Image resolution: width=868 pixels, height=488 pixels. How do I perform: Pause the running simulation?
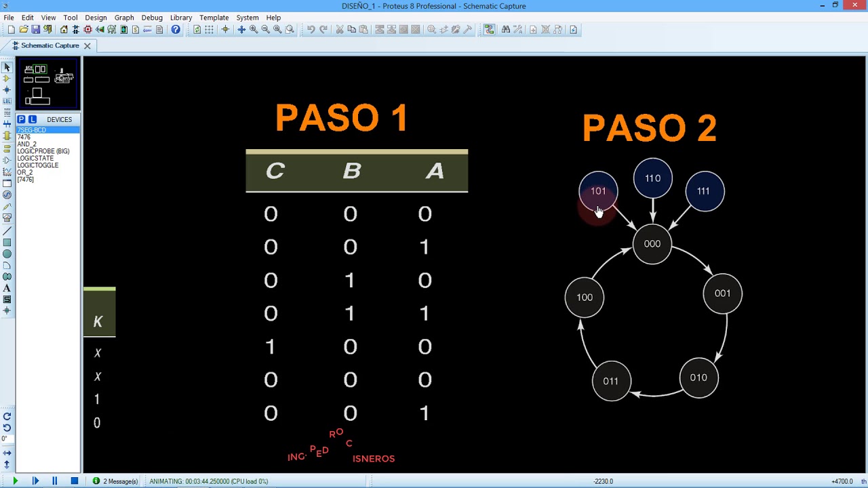coord(55,481)
